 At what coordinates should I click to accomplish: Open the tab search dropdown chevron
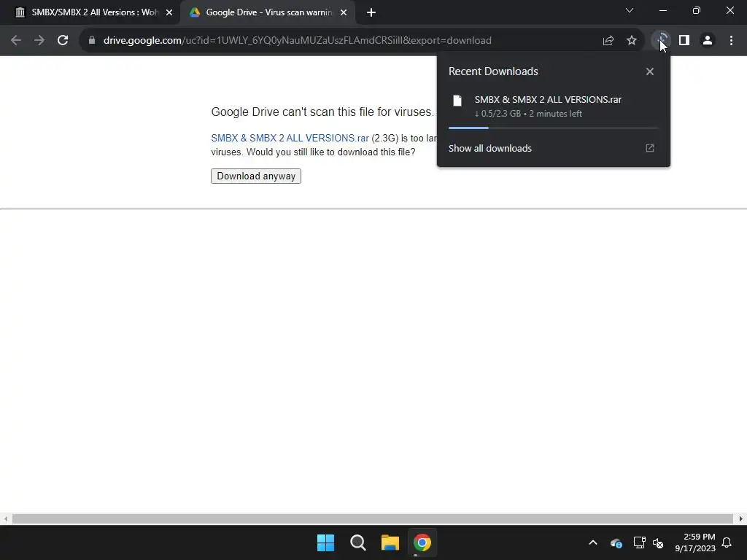point(630,10)
